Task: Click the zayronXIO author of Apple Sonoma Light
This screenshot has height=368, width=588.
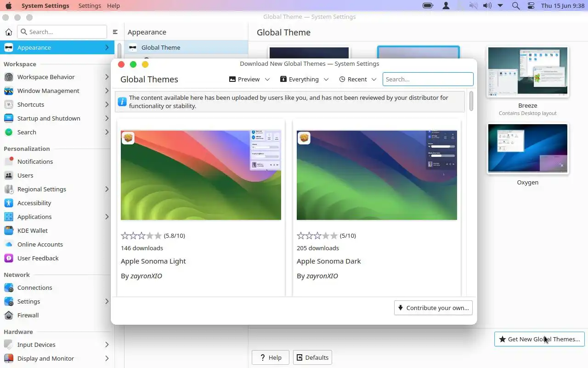Action: click(146, 276)
